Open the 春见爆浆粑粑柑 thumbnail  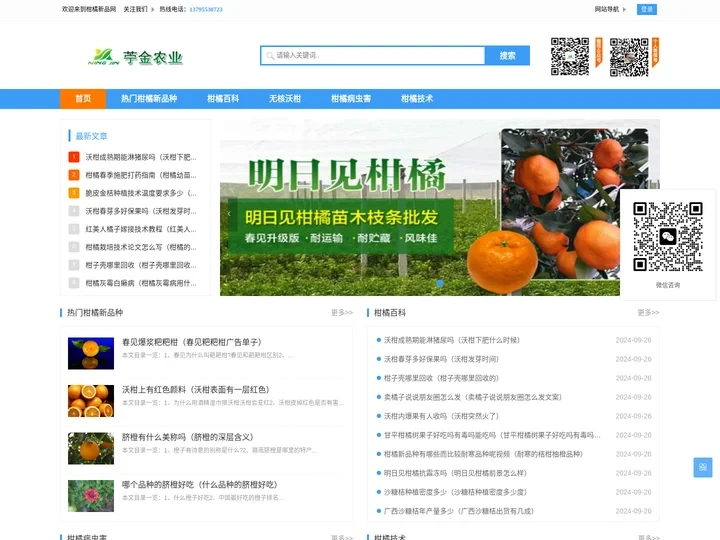[91, 353]
